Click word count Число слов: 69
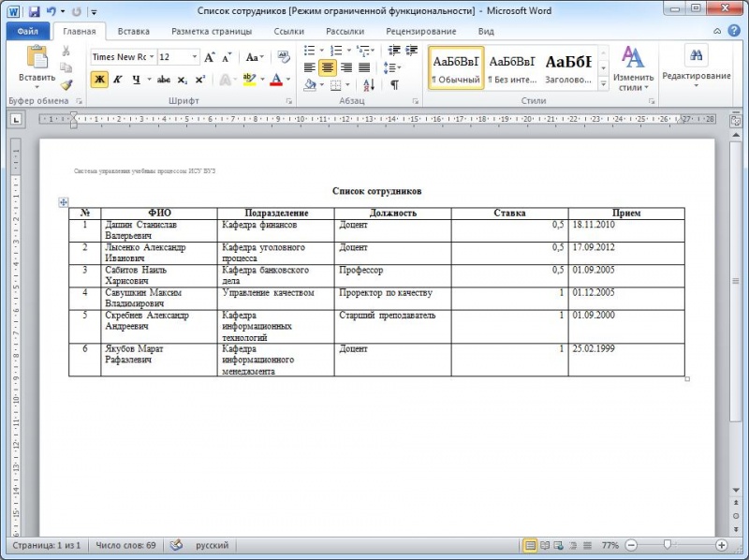The image size is (749, 560). click(x=125, y=545)
